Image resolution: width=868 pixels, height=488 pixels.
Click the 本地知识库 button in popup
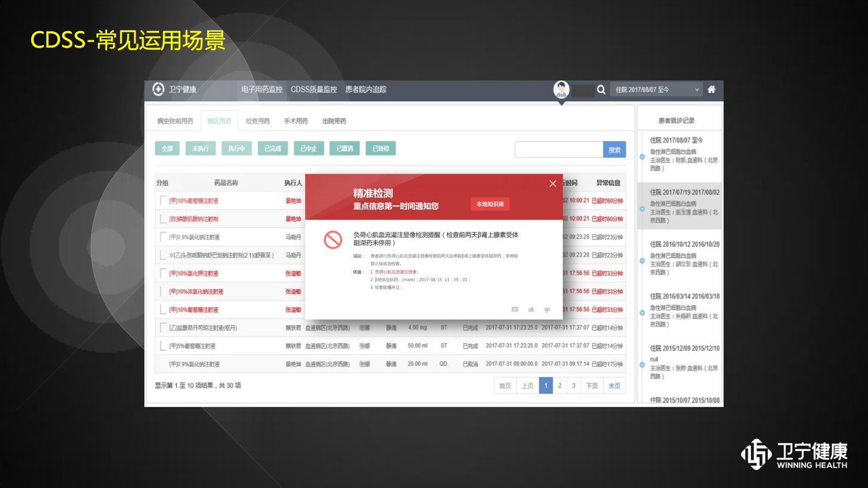[x=490, y=204]
